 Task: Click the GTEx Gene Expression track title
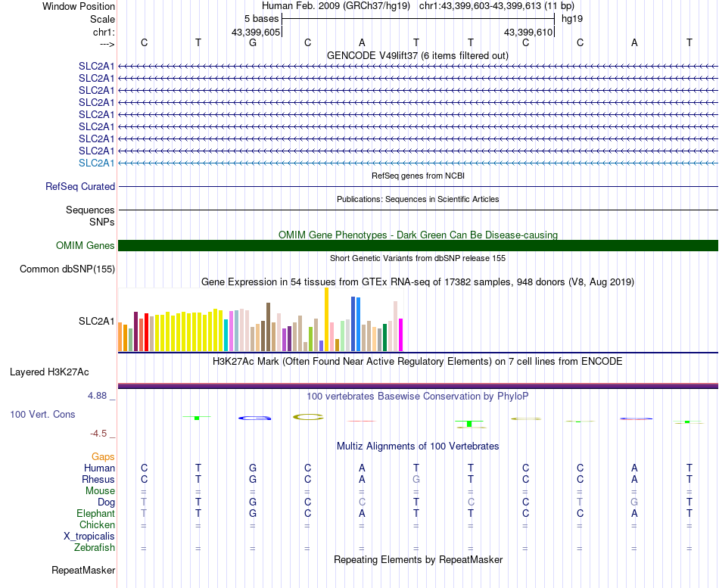pos(418,282)
